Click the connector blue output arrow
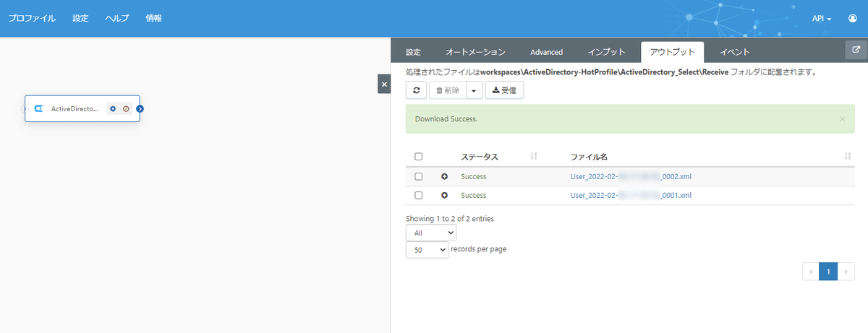 coord(140,109)
